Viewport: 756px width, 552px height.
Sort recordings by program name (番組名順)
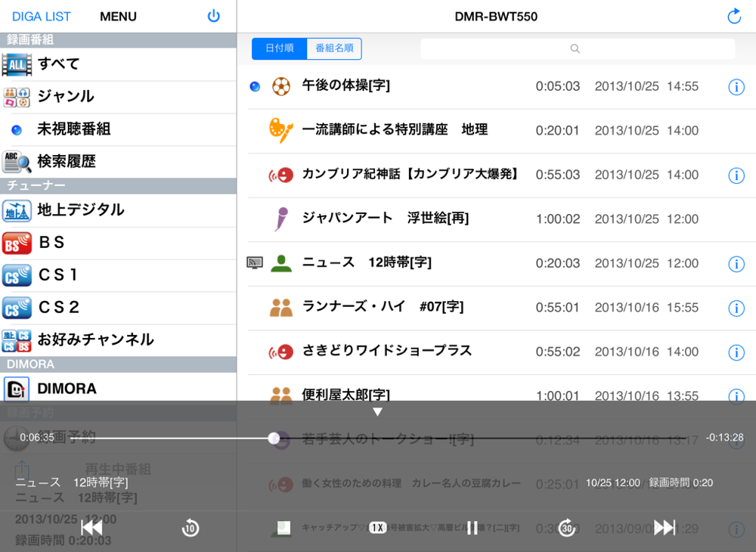coord(334,48)
